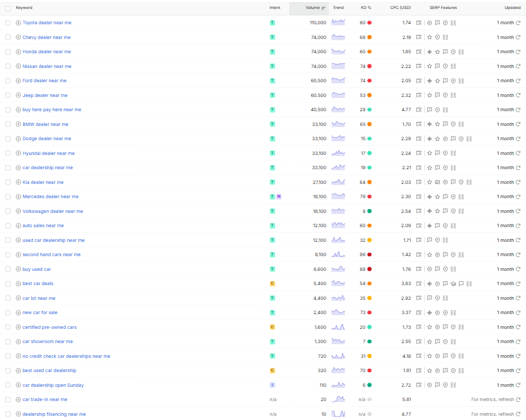526x420 pixels.
Task: Refresh auto sales near me metrics
Action: pos(518,226)
